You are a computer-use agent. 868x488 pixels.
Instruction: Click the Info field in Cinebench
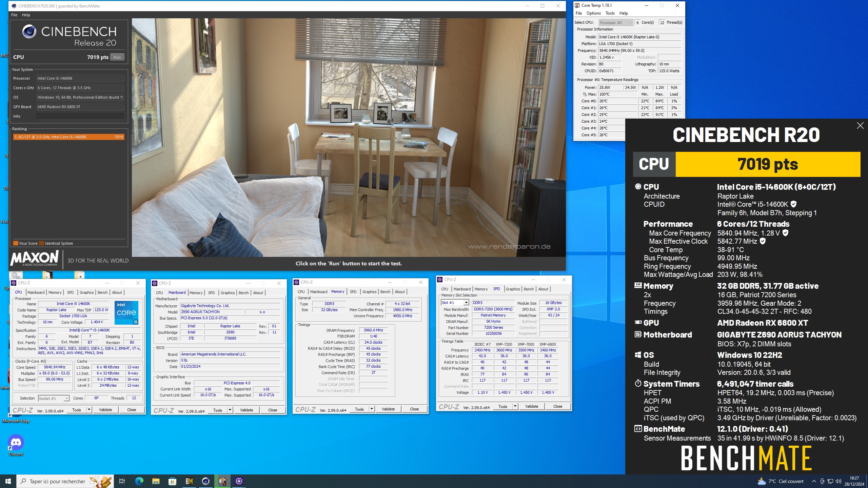click(80, 116)
